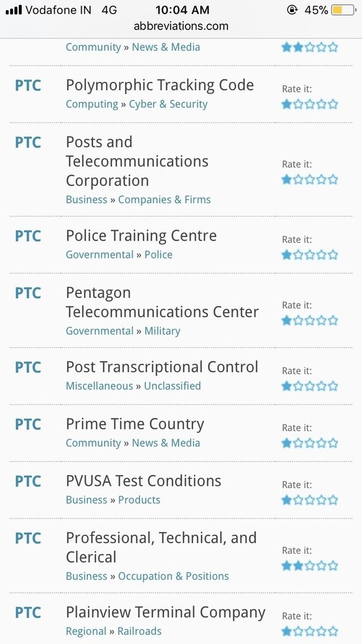Screen dimensions: 362x644
Task: Rate "Community » News & Media" entry three stars
Action: tap(310, 47)
